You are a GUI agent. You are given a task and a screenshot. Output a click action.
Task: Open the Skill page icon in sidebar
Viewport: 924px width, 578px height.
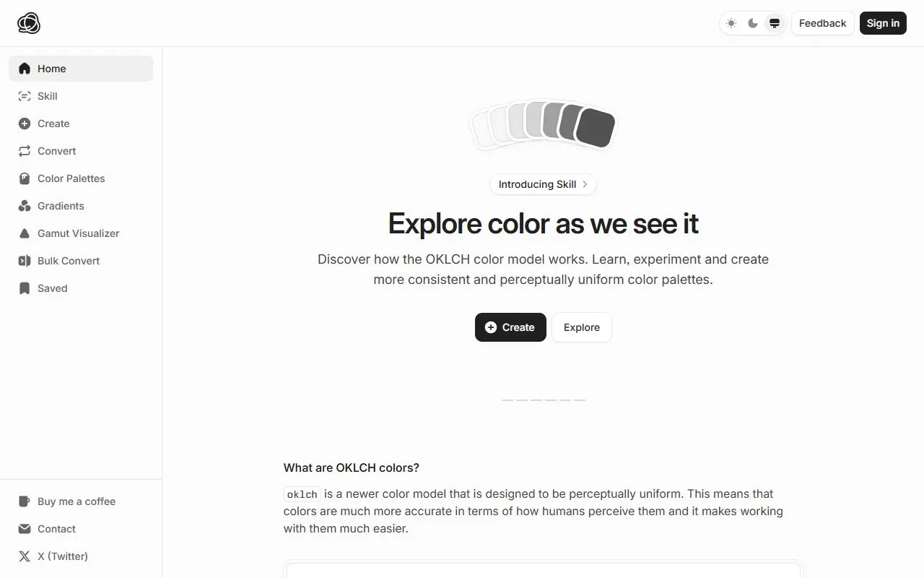coord(25,96)
